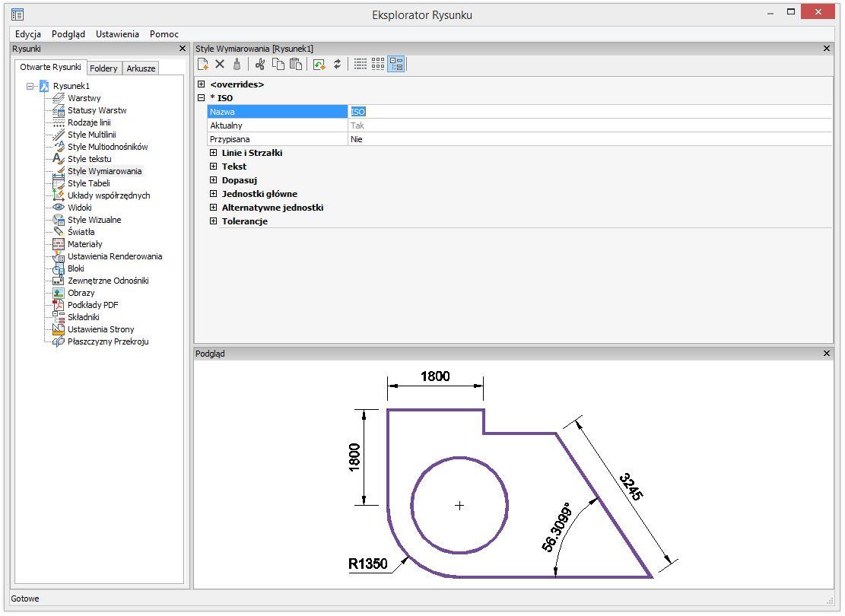
Task: Open Warstwy in the drawing tree
Action: pyautogui.click(x=84, y=98)
